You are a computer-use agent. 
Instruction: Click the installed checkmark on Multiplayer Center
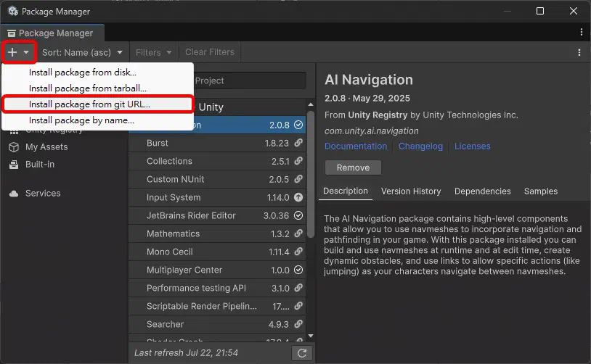[298, 270]
